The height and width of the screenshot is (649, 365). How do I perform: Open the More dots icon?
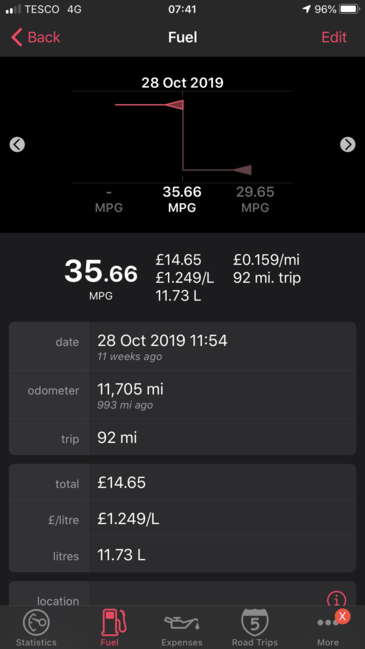click(328, 623)
